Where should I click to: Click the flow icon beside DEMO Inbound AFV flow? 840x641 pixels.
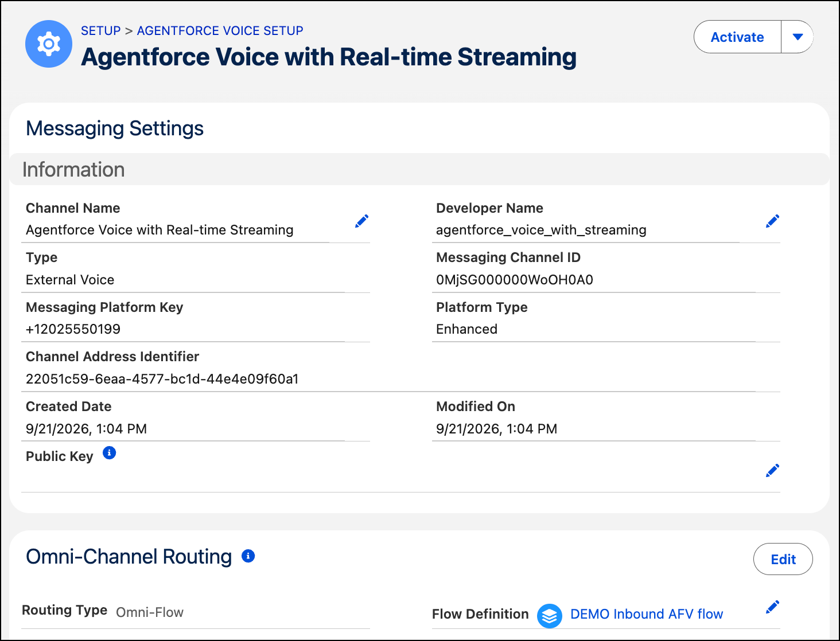coord(550,616)
